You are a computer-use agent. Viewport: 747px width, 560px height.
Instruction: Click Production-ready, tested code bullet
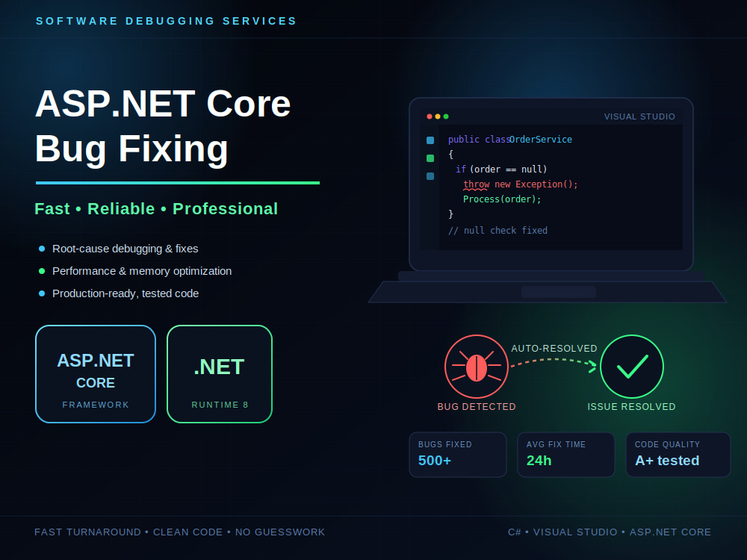125,293
